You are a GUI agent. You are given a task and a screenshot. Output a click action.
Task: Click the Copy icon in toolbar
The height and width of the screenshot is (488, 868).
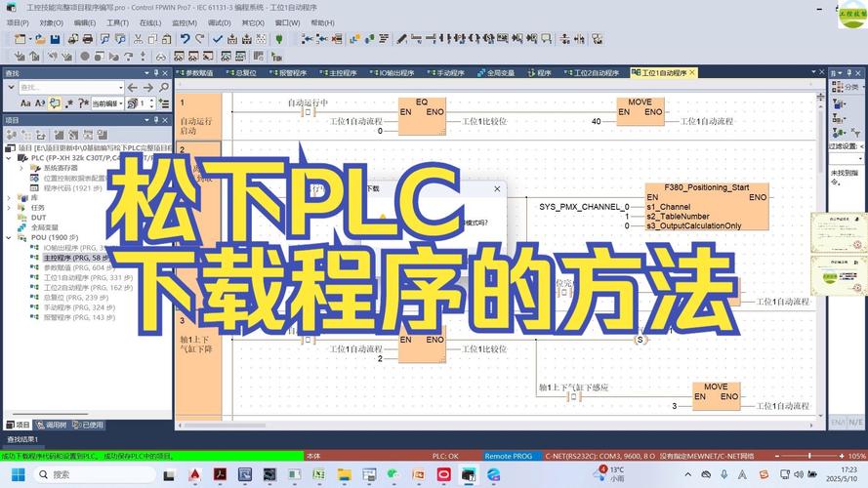(152, 39)
